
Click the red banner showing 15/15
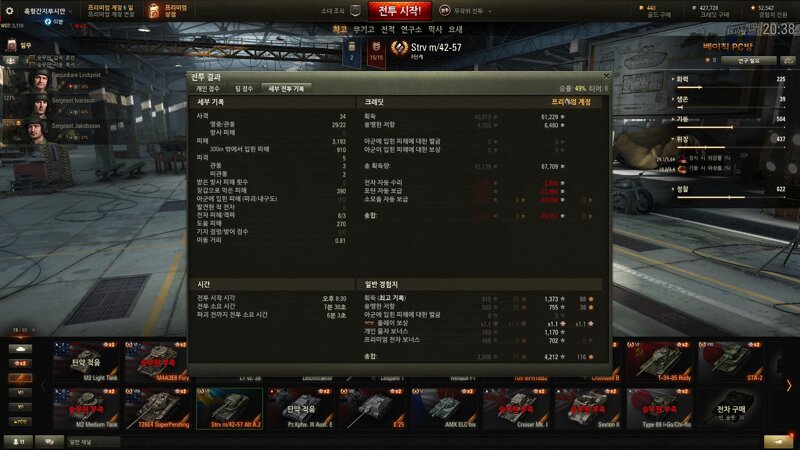[x=377, y=52]
